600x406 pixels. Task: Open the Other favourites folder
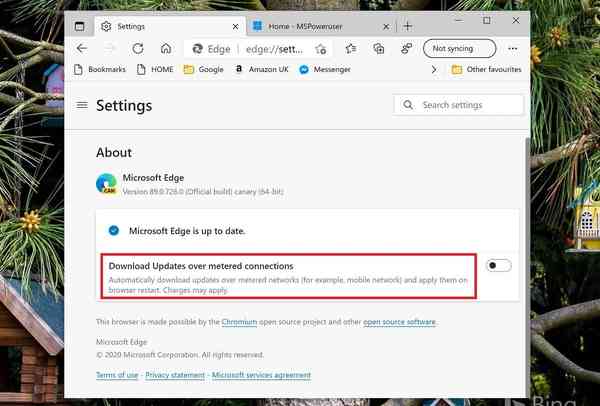point(486,69)
